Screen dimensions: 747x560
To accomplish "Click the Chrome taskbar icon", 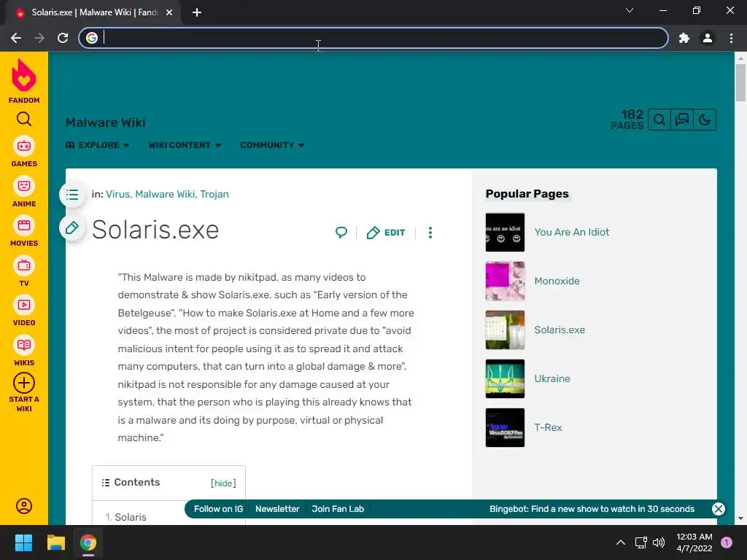I will tap(88, 542).
